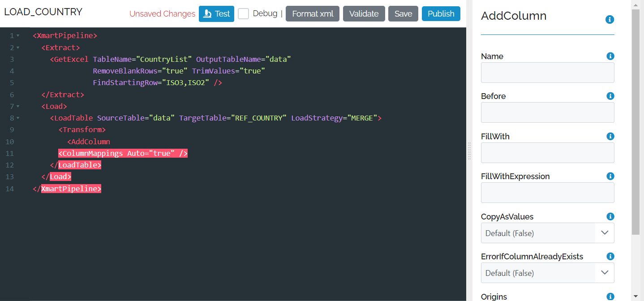Click the Validate button
The width and height of the screenshot is (644, 301).
coord(364,13)
